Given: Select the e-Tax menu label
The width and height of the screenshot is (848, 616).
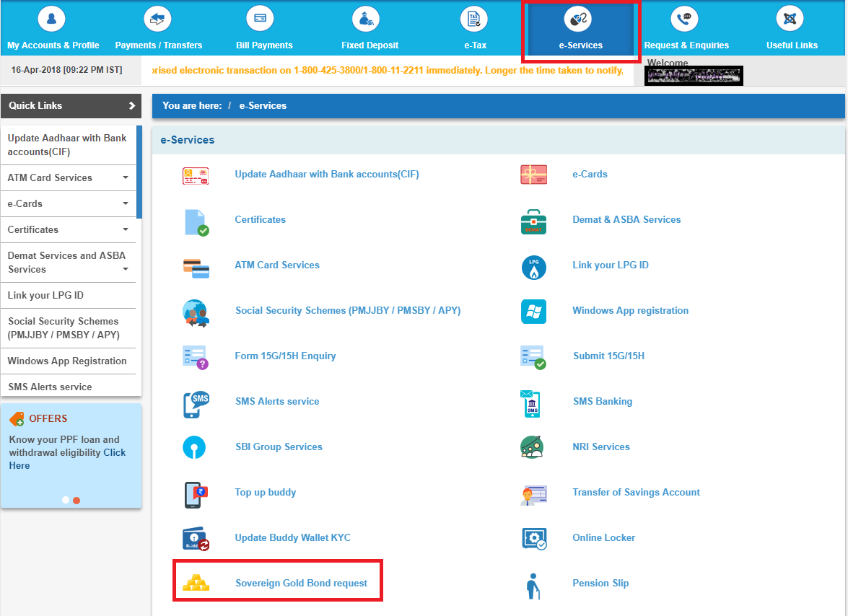Looking at the screenshot, I should click(x=476, y=45).
